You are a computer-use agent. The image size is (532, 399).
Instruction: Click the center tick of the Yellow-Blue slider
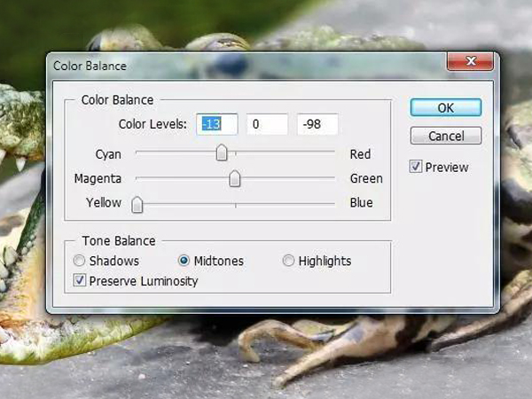pos(235,204)
